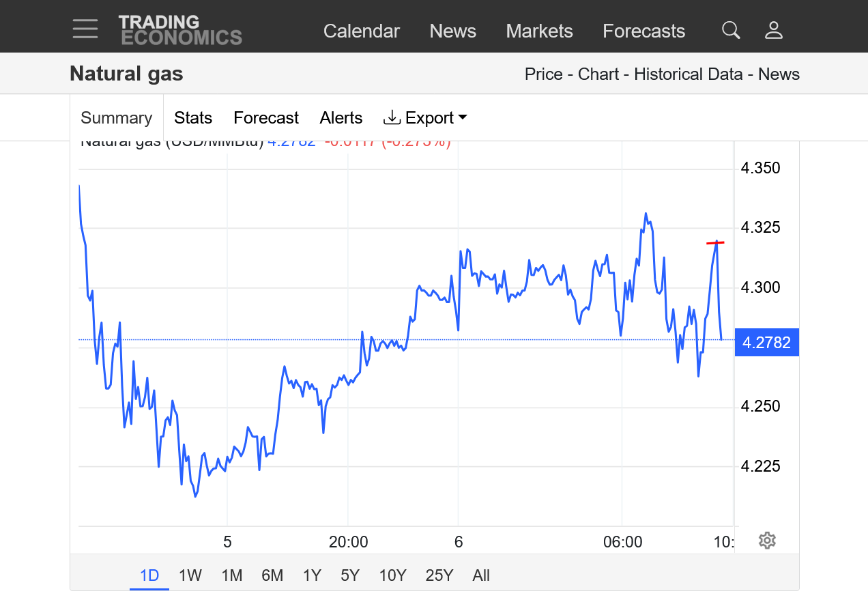The width and height of the screenshot is (868, 615).
Task: Open the Forecast tab
Action: click(266, 118)
